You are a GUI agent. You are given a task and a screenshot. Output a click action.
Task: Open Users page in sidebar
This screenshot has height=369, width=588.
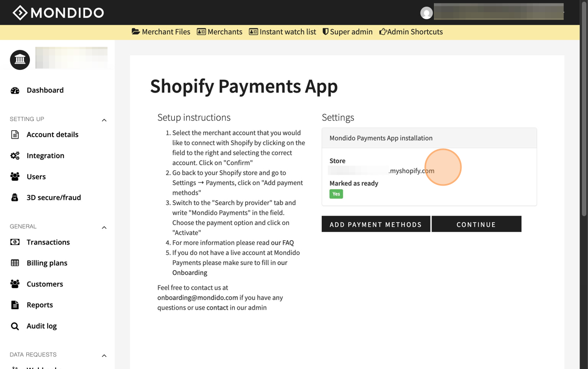(36, 177)
